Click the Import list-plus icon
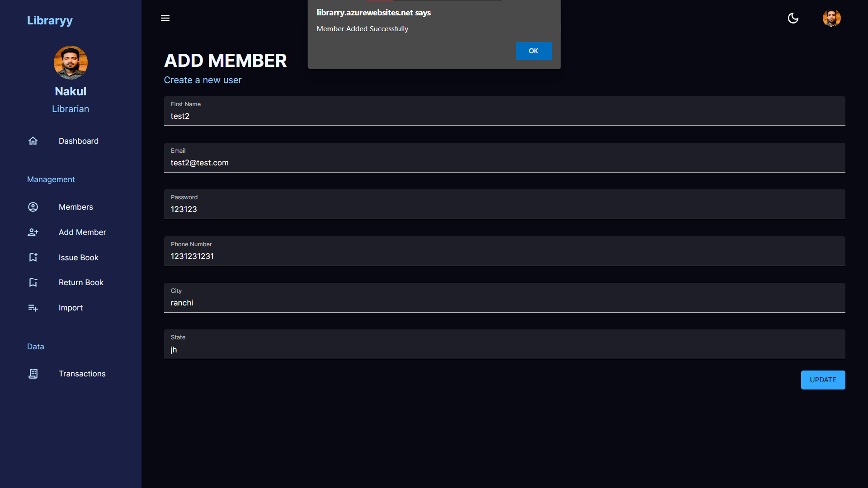 point(33,308)
